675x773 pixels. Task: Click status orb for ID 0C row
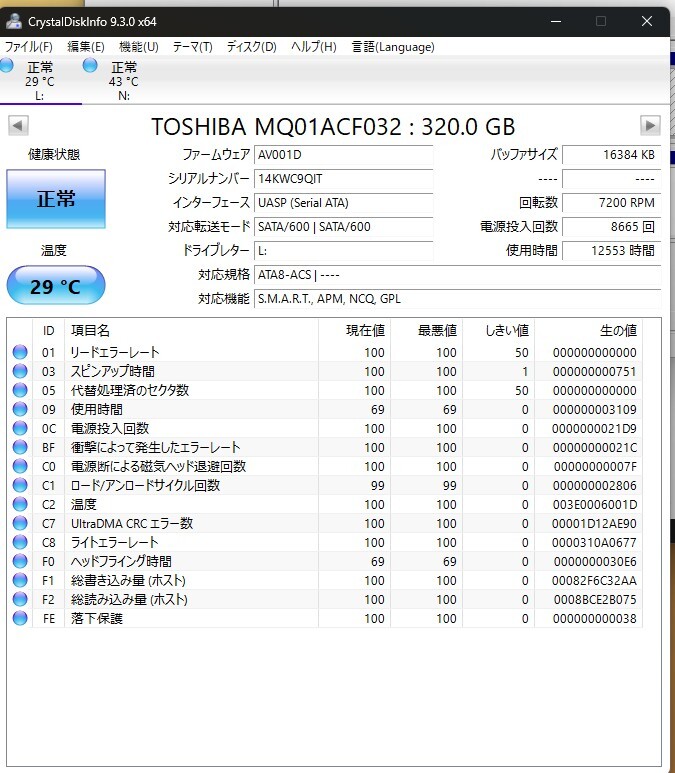20,428
